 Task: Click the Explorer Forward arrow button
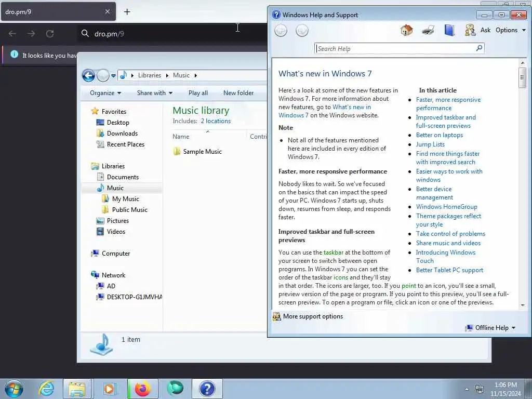click(103, 75)
